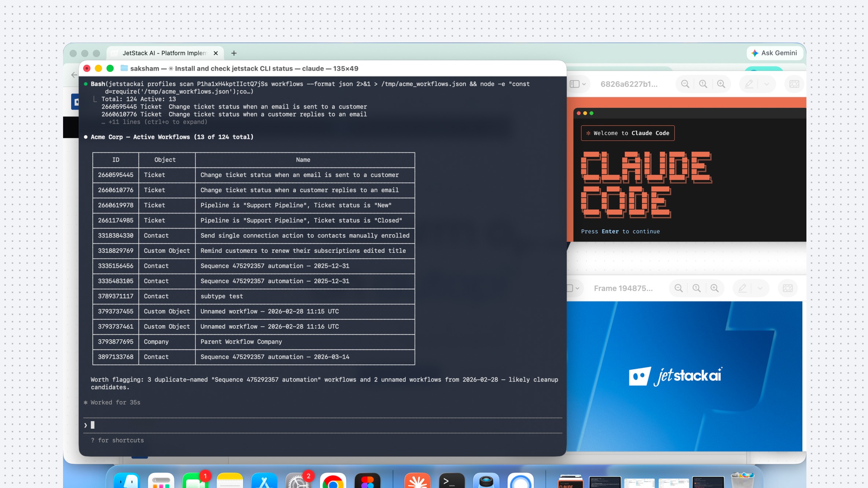Switch to Terminal app in the Dock
Image resolution: width=868 pixels, height=488 pixels.
[452, 480]
